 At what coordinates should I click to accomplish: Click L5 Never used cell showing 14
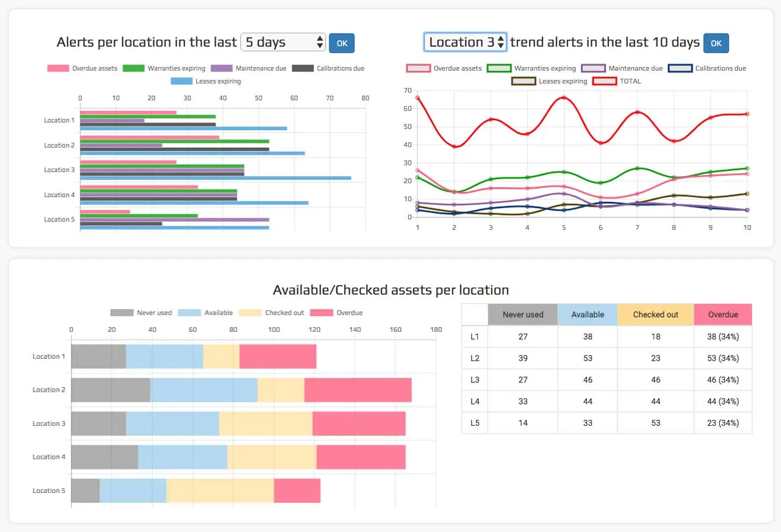click(x=523, y=423)
